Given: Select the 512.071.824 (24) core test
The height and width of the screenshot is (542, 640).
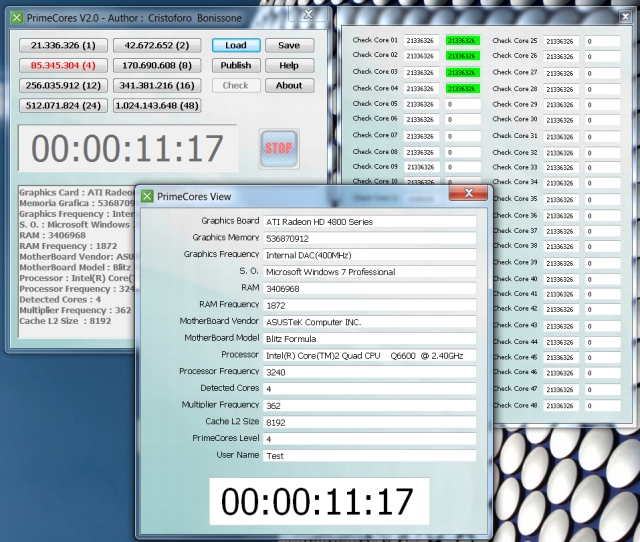Looking at the screenshot, I should 63,105.
